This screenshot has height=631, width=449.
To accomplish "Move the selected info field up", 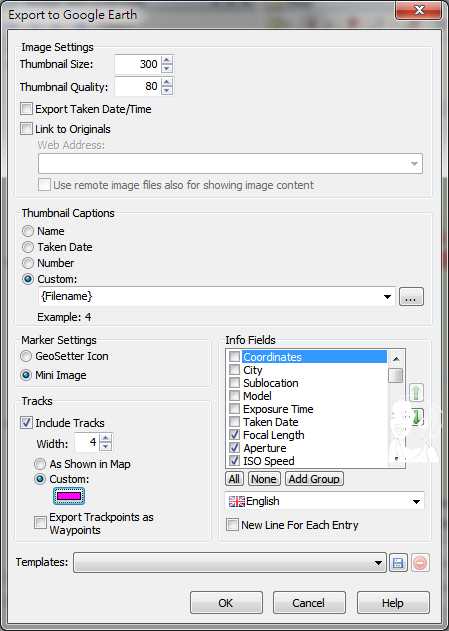I will pos(416,392).
